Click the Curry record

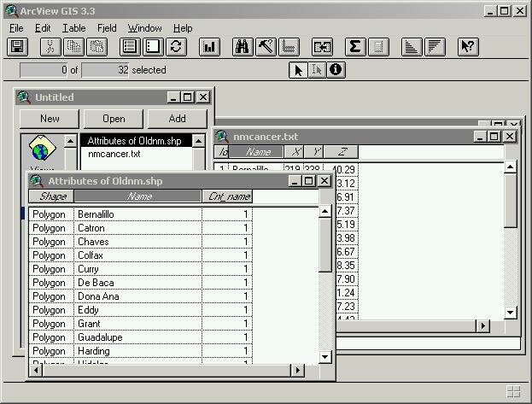click(x=140, y=268)
